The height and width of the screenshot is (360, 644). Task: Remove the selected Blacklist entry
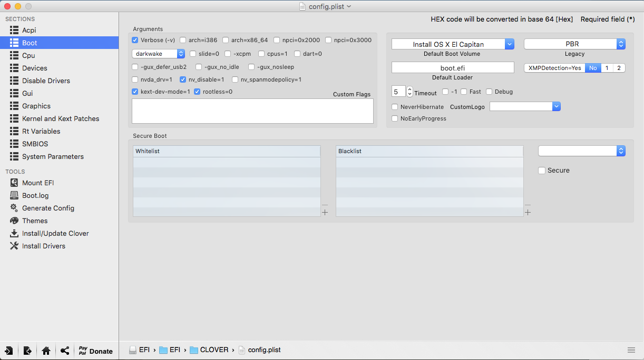coord(528,205)
